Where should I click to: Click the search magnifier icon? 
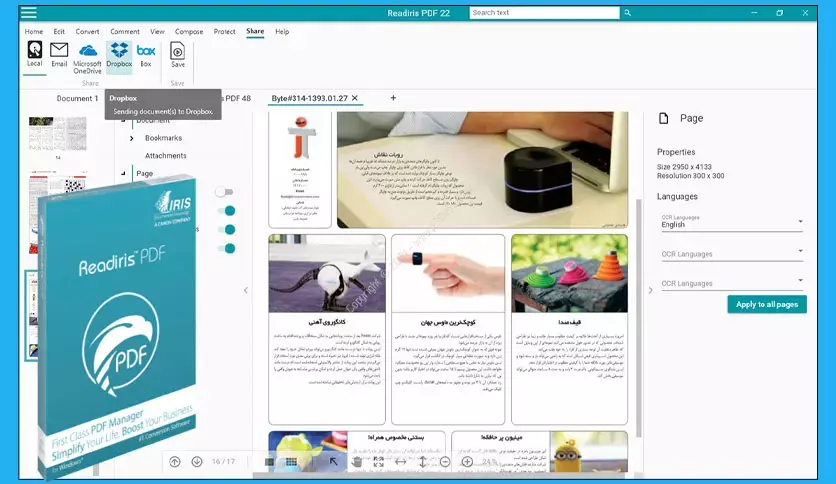click(627, 13)
